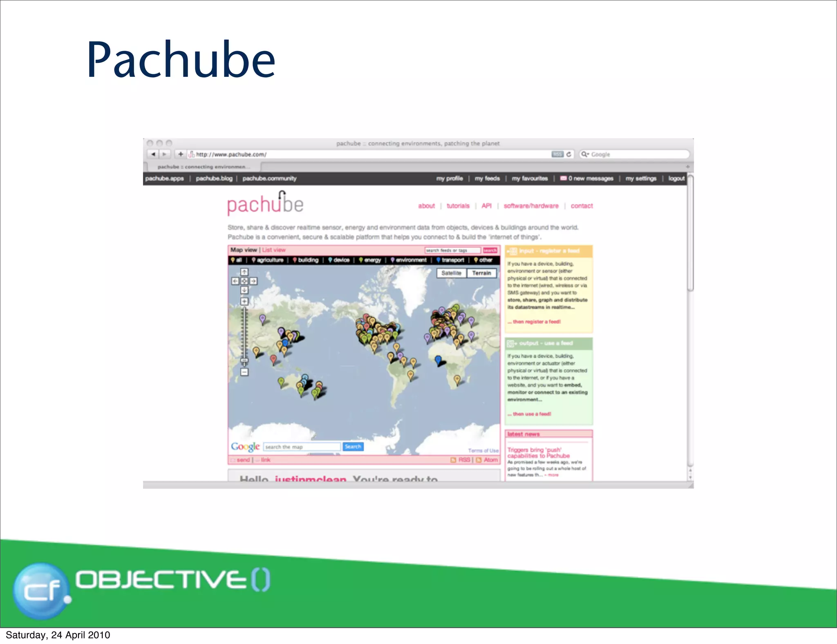Screen dimensions: 837x644
Task: Click the map zoom out minus button
Action: click(x=244, y=372)
